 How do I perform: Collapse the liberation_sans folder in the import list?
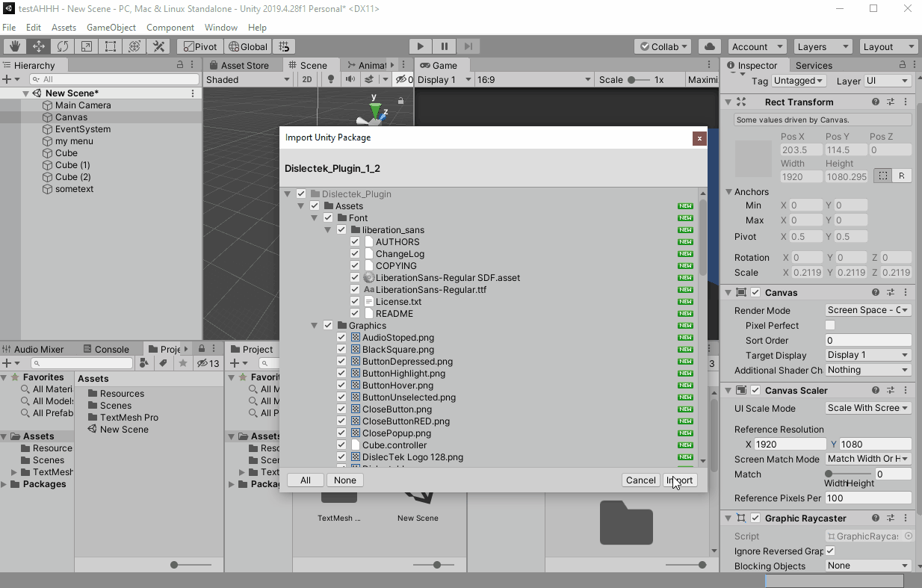(x=328, y=230)
